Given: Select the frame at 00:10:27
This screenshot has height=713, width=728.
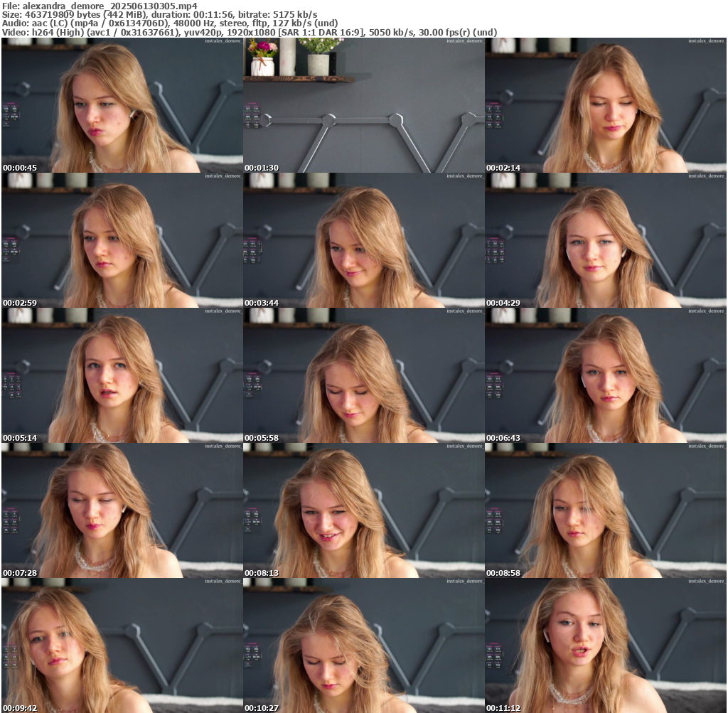Looking at the screenshot, I should [x=363, y=645].
